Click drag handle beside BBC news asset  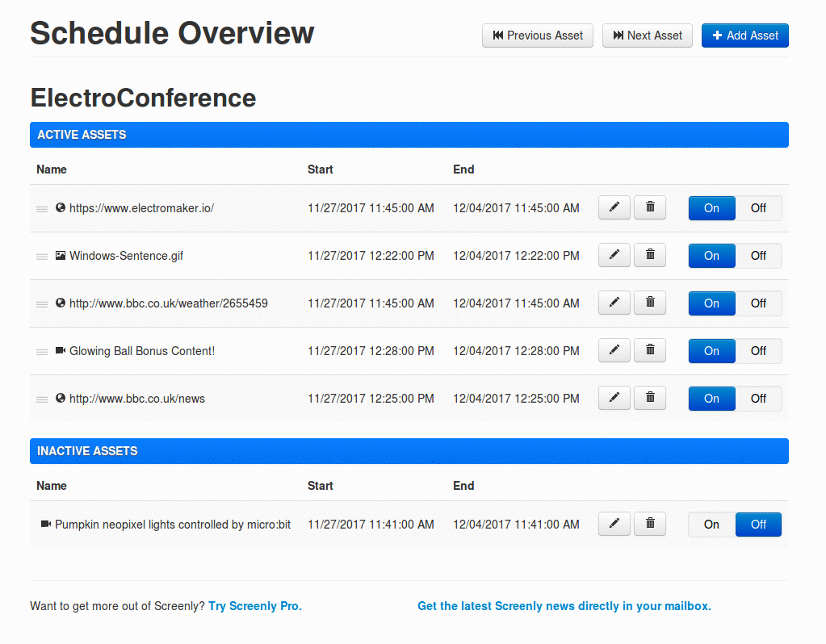[42, 399]
